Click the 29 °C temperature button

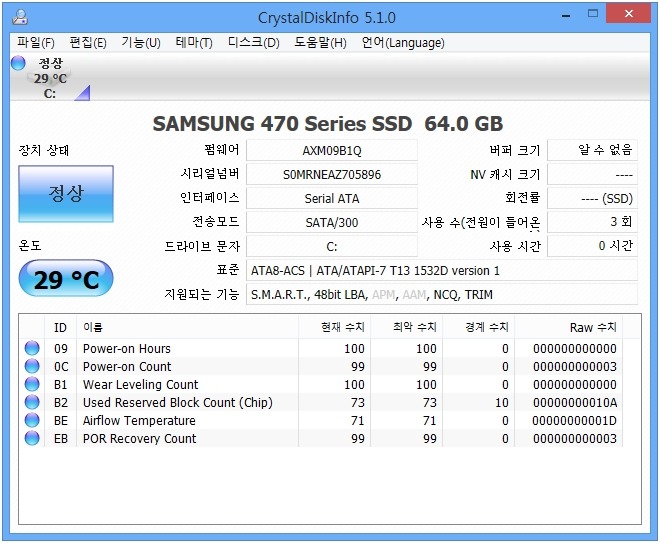66,278
